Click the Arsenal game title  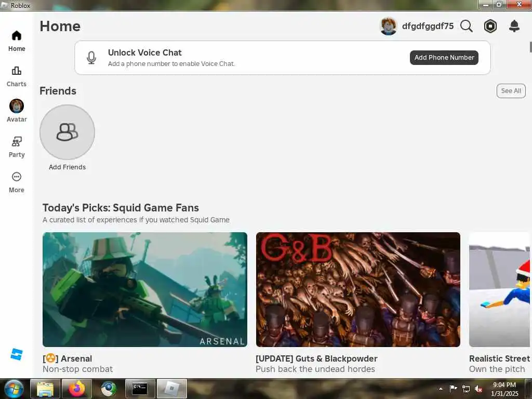(67, 358)
